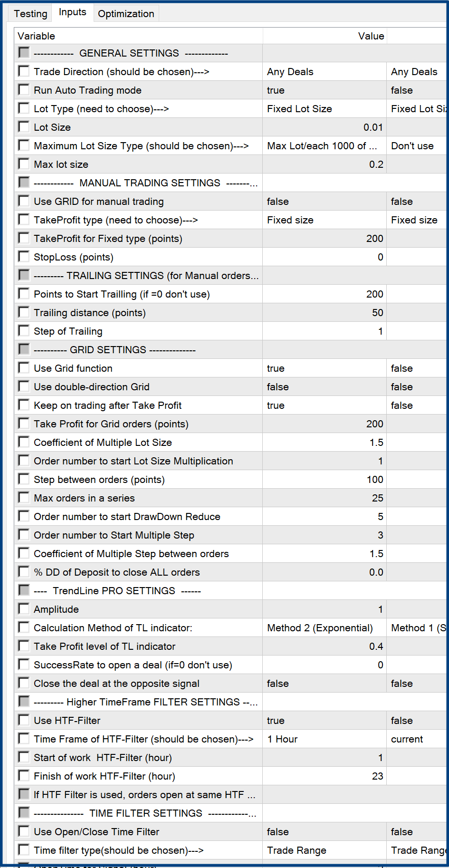This screenshot has width=449, height=868.
Task: Change Trailing distance value 50
Action: (x=324, y=313)
